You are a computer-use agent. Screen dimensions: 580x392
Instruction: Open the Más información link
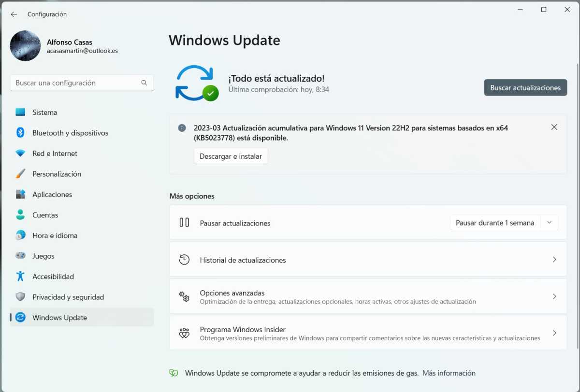point(449,373)
